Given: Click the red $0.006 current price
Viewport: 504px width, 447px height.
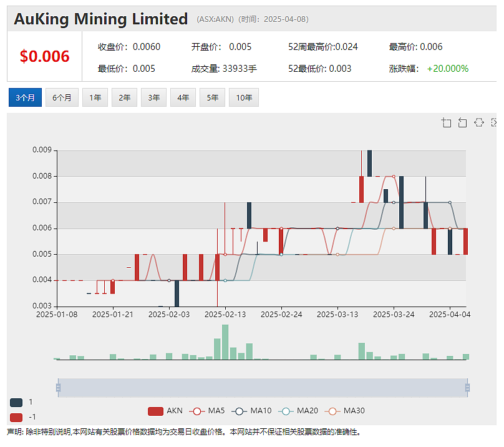Looking at the screenshot, I should 44,56.
